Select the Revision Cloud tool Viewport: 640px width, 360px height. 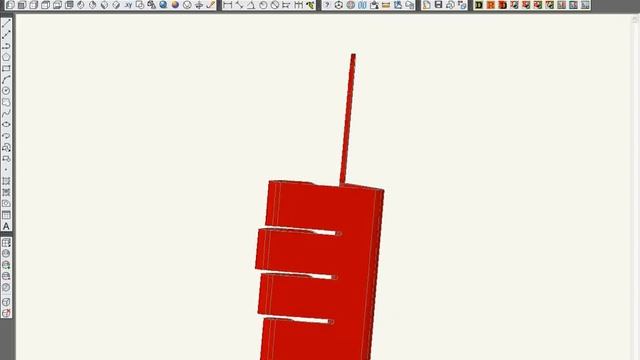click(6, 102)
